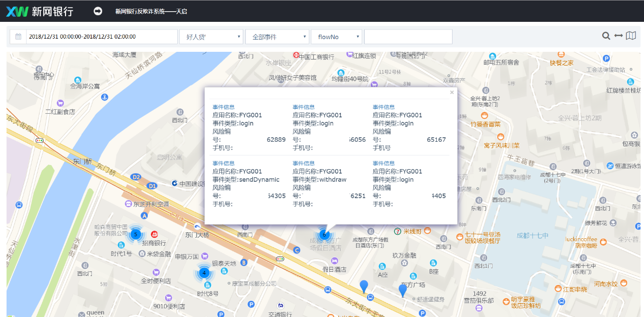Click the horizontal double-arrow icon
The width and height of the screenshot is (644, 317).
pyautogui.click(x=618, y=36)
